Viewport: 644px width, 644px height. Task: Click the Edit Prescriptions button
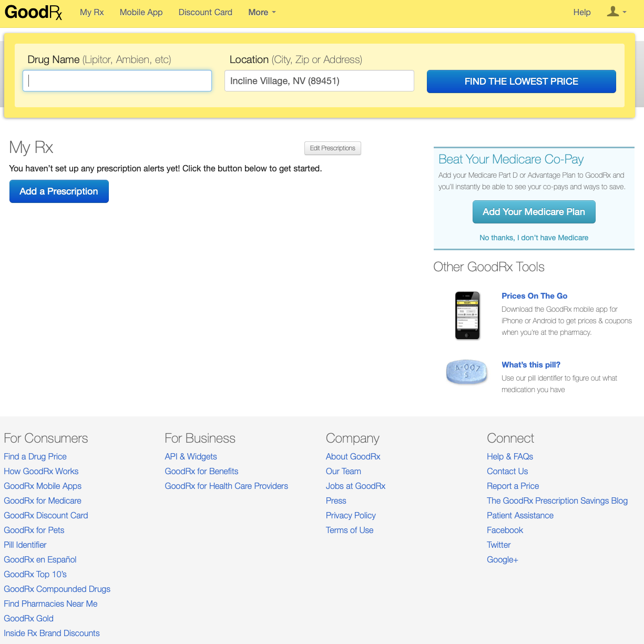pyautogui.click(x=333, y=148)
